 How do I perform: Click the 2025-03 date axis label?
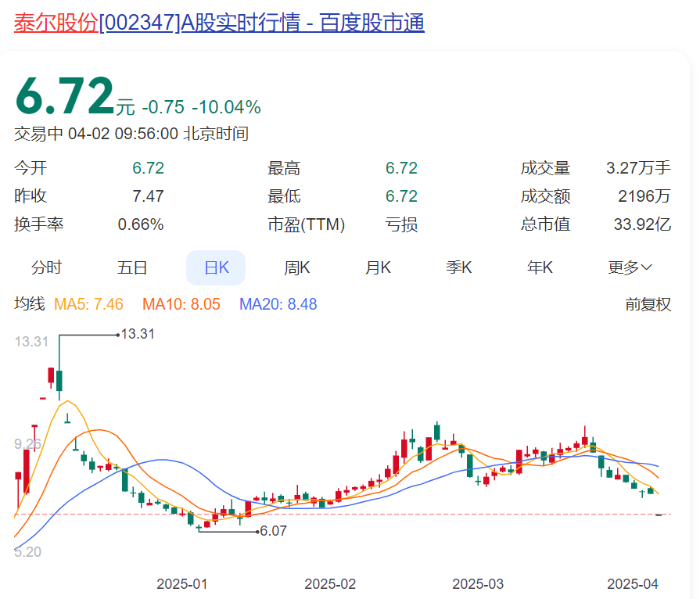click(x=478, y=584)
